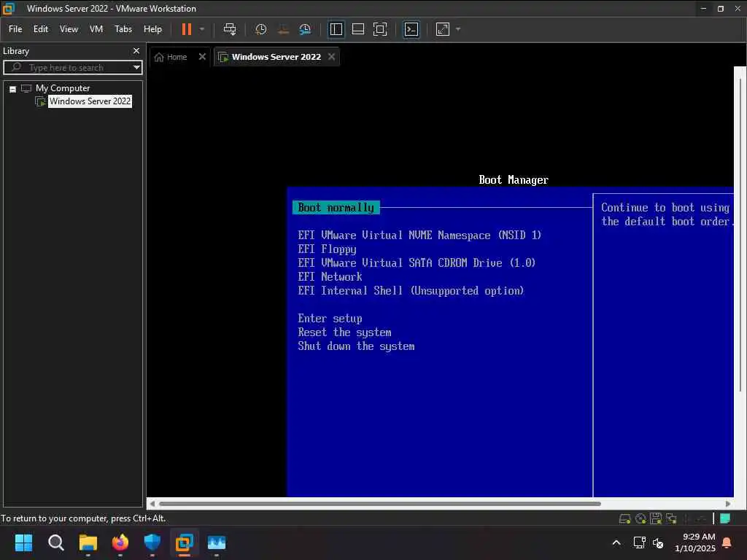747x560 pixels.
Task: Open File Explorer from the taskbar
Action: pos(88,542)
